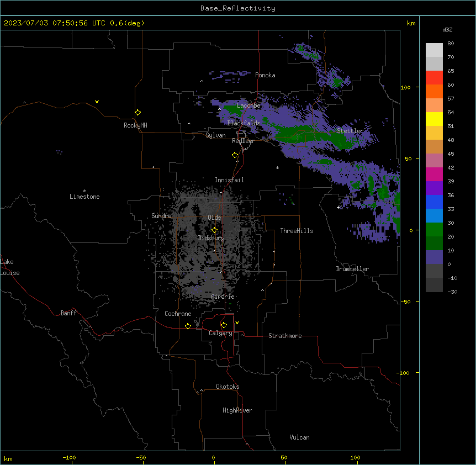
Task: Click the Base_Reflectivity title
Action: pos(238,8)
